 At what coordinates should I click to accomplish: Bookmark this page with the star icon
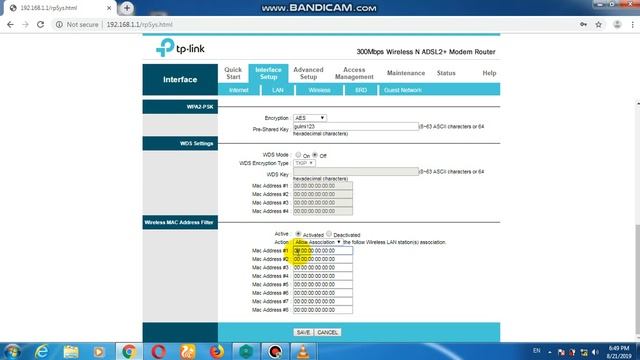599,24
